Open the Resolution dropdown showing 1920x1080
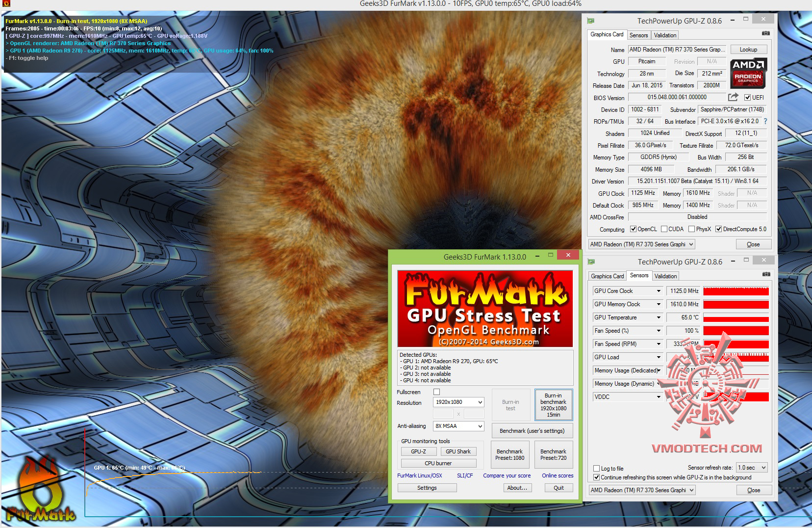 [458, 402]
